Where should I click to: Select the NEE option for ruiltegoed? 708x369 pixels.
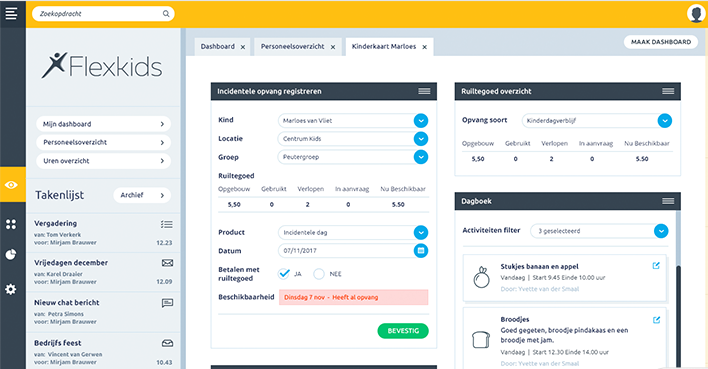[x=319, y=274]
